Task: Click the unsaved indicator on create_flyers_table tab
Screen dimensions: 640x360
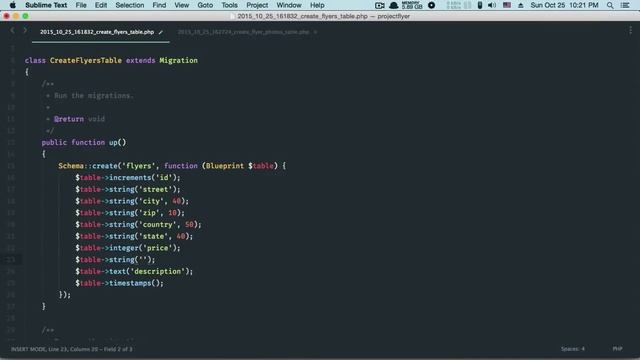Action: [161, 32]
